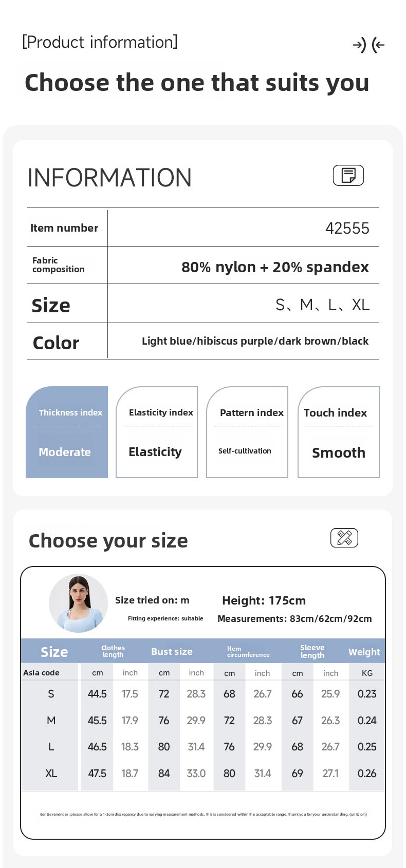The height and width of the screenshot is (868, 406).
Task: Click the note icon next to INFORMATION
Action: 348,175
